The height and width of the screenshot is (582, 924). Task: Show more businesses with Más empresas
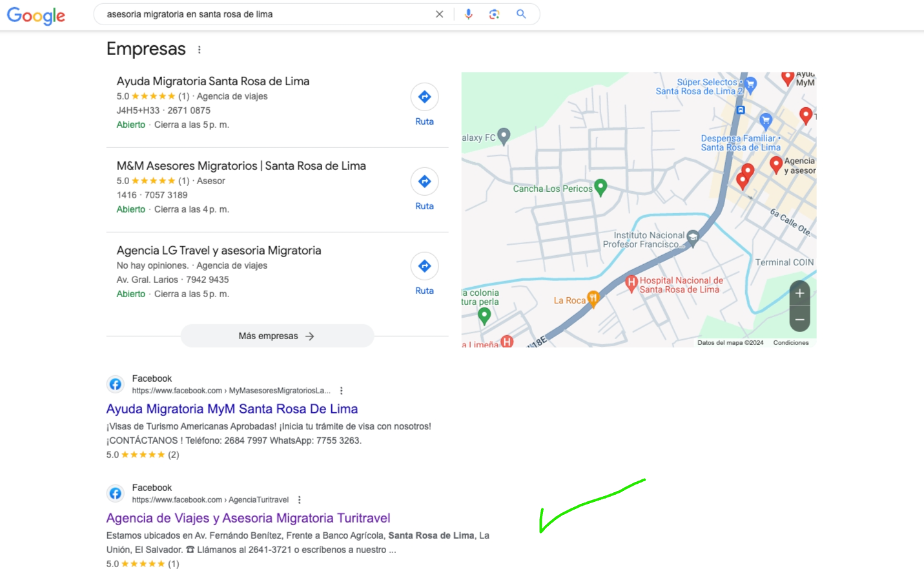tap(277, 336)
